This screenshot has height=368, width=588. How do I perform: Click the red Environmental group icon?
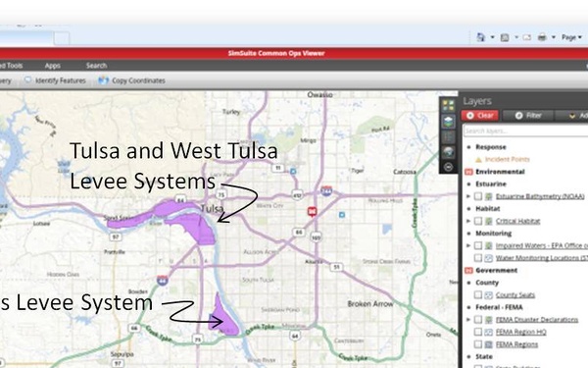pyautogui.click(x=468, y=172)
